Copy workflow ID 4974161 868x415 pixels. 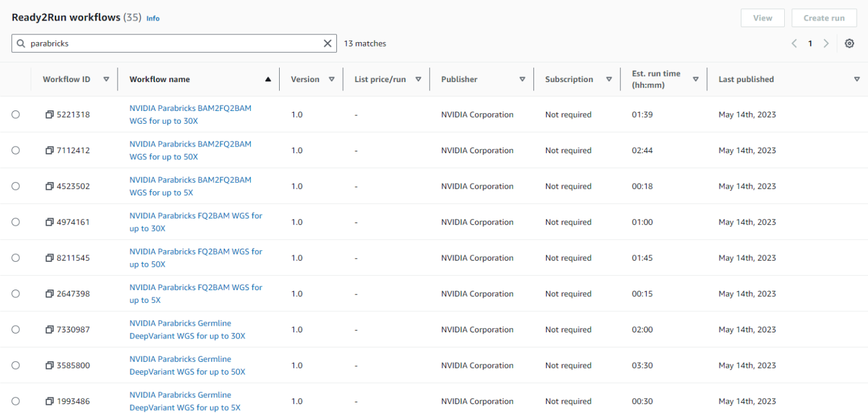point(49,222)
